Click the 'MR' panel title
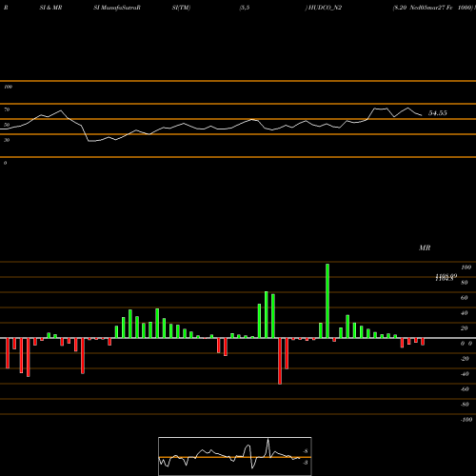Screen dimensions: 476x476 [425, 248]
